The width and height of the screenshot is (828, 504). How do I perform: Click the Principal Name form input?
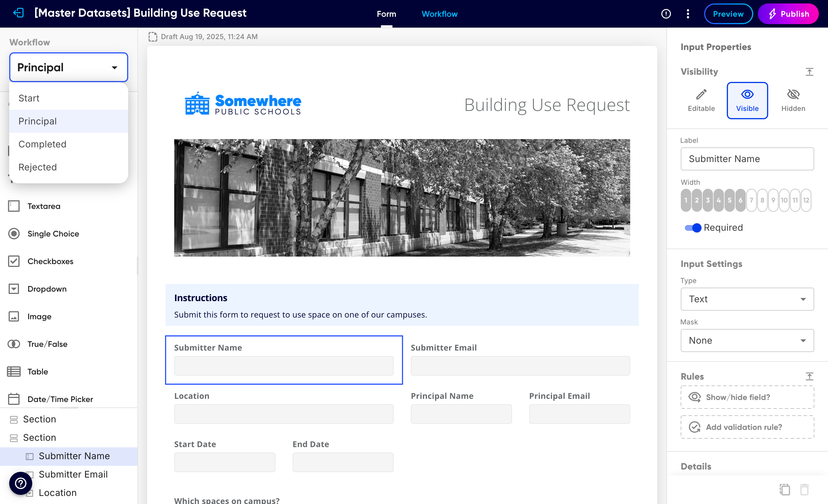461,414
